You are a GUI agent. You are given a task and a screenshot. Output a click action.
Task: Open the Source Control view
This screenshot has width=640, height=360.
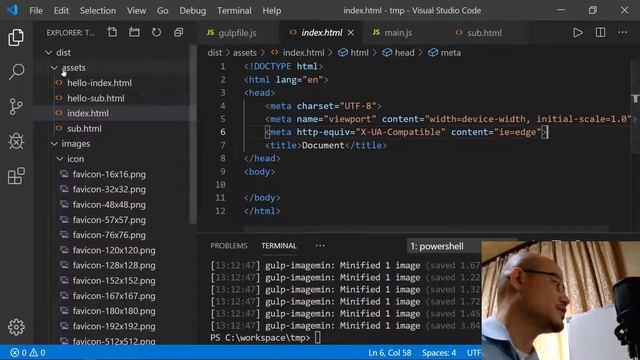pos(16,107)
